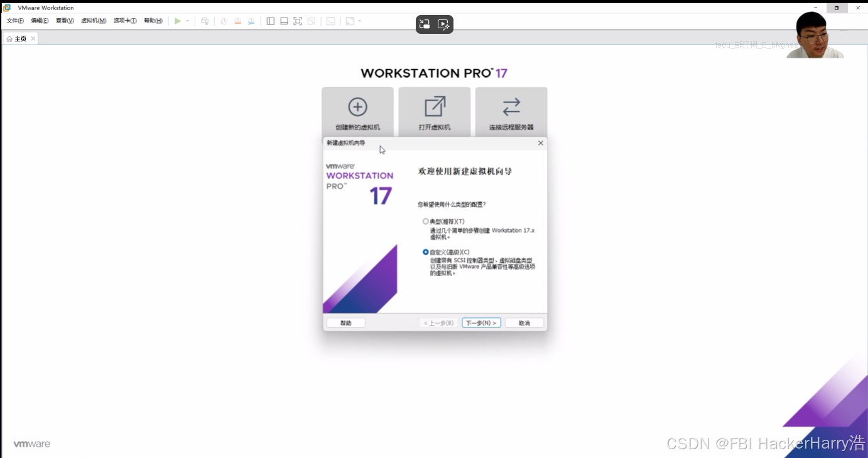Click the 连接远程服务器 arrows tile

[x=511, y=112]
